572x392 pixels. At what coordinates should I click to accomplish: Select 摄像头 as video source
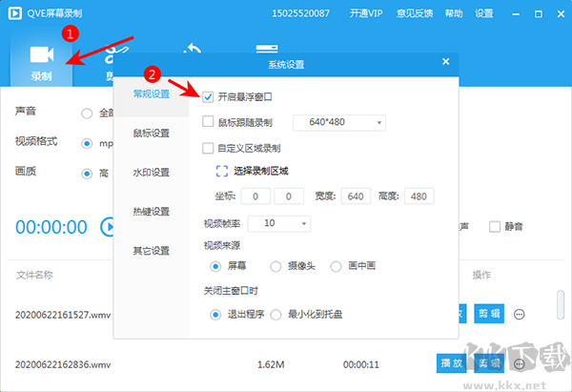pos(276,266)
